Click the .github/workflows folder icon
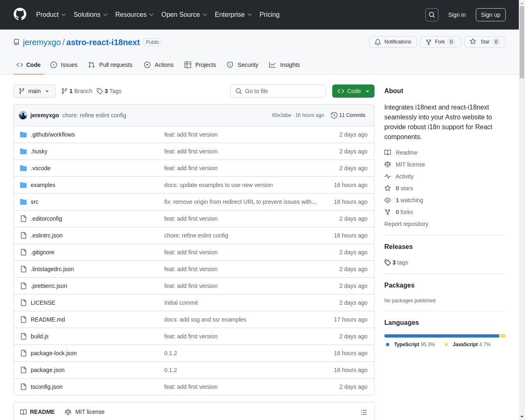Screen dimensions: 525x420 [23, 135]
